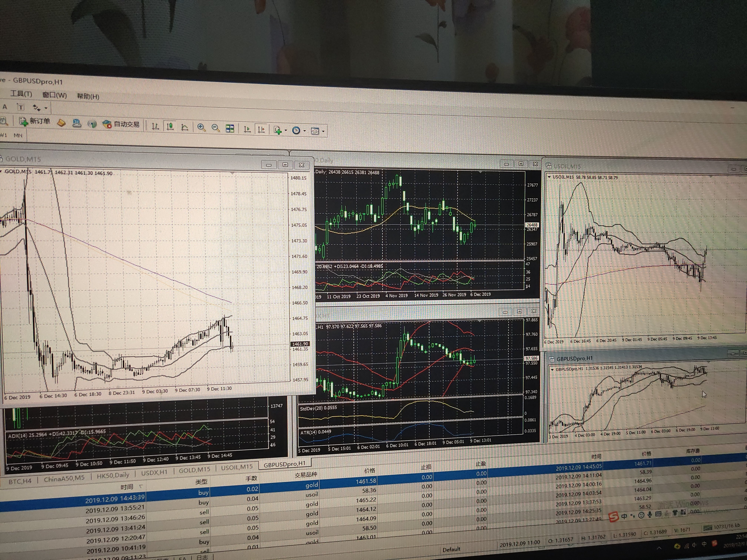Viewport: 747px width, 560px height.
Task: Click the Default profile in status bar
Action: point(451,549)
